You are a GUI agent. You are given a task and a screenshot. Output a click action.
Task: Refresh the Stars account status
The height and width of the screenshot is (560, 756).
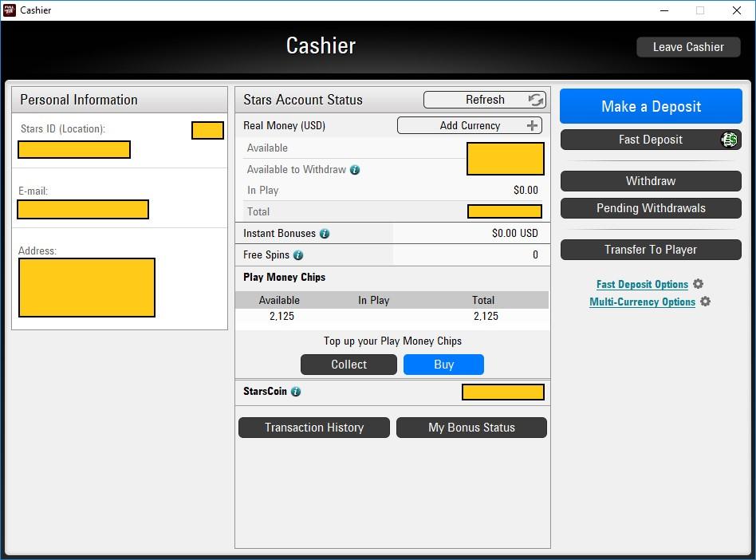pyautogui.click(x=485, y=100)
